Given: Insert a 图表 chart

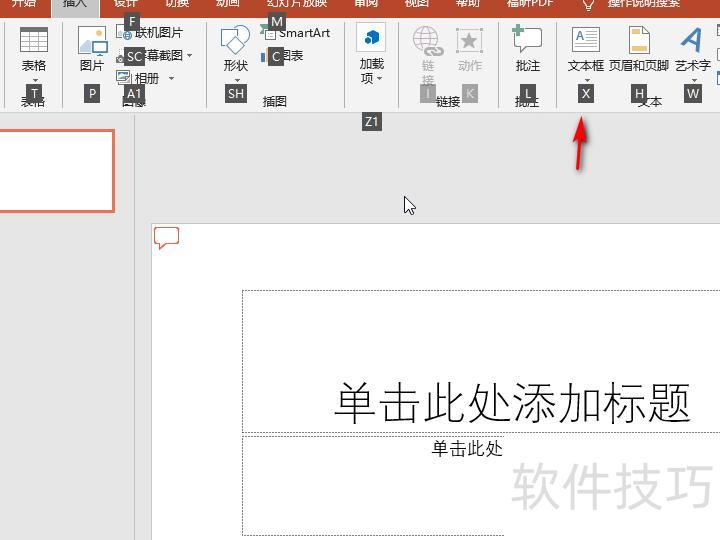Looking at the screenshot, I should 282,56.
